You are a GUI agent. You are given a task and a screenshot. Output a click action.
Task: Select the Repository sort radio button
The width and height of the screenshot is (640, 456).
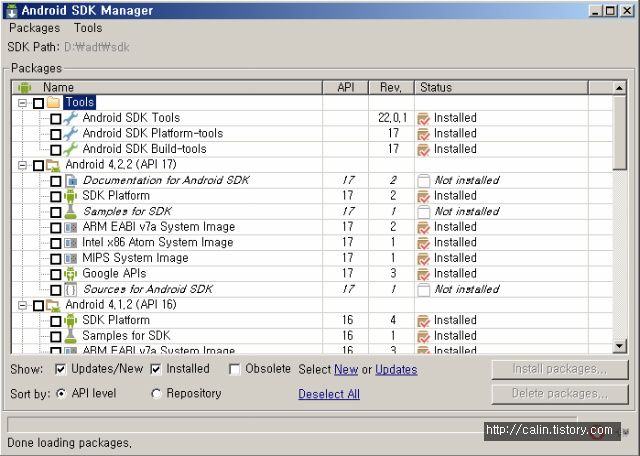tap(156, 394)
